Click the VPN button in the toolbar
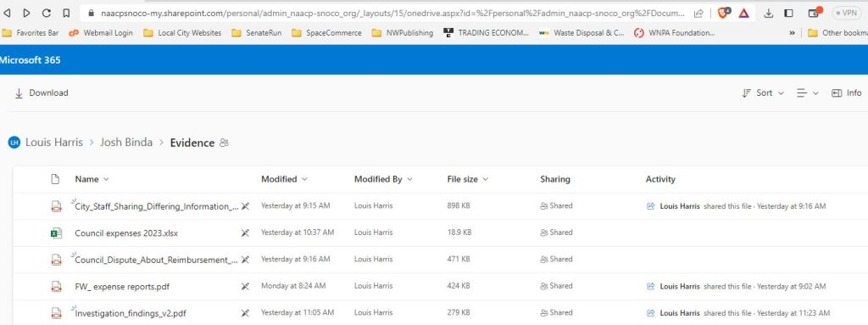The height and width of the screenshot is (325, 868). [x=847, y=13]
